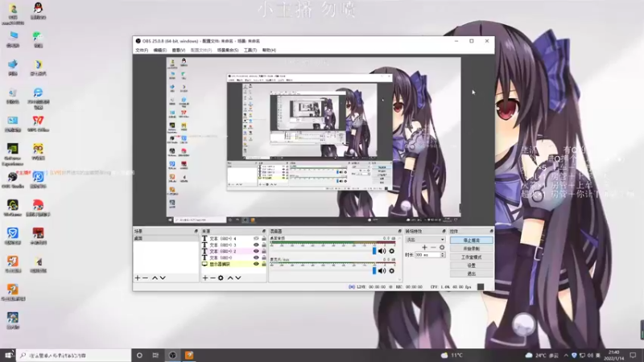644x362 pixels.
Task: Toggle the lock on text source 2
Action: click(264, 251)
